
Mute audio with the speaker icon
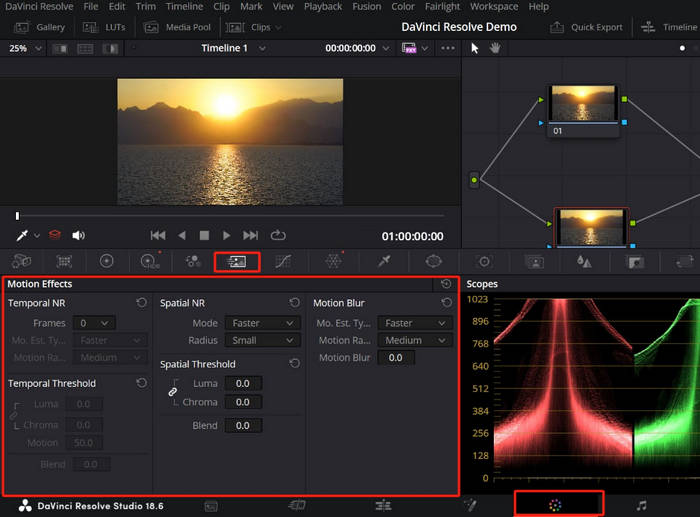(x=78, y=236)
